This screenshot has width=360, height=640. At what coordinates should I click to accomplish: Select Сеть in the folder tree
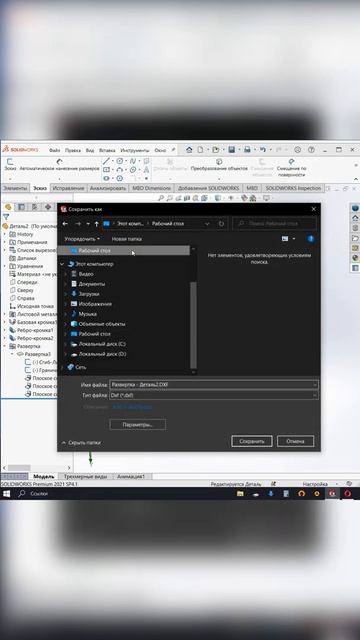click(77, 367)
